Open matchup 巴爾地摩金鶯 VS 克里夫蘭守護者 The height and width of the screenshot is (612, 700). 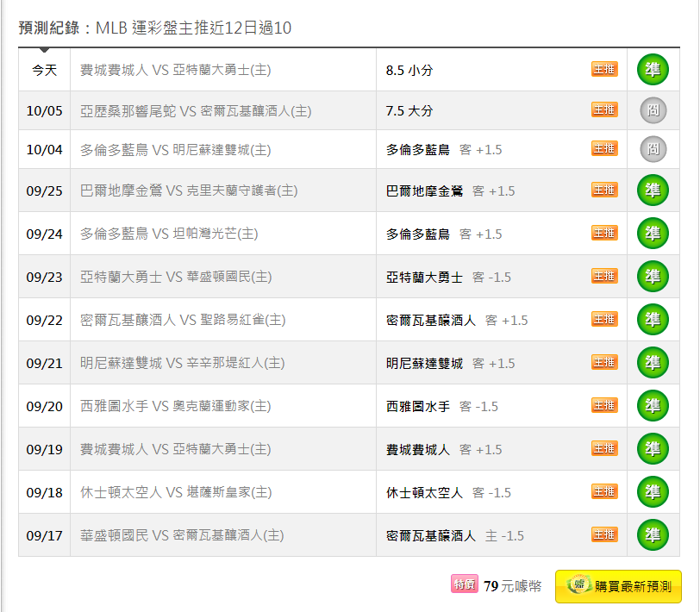point(189,190)
